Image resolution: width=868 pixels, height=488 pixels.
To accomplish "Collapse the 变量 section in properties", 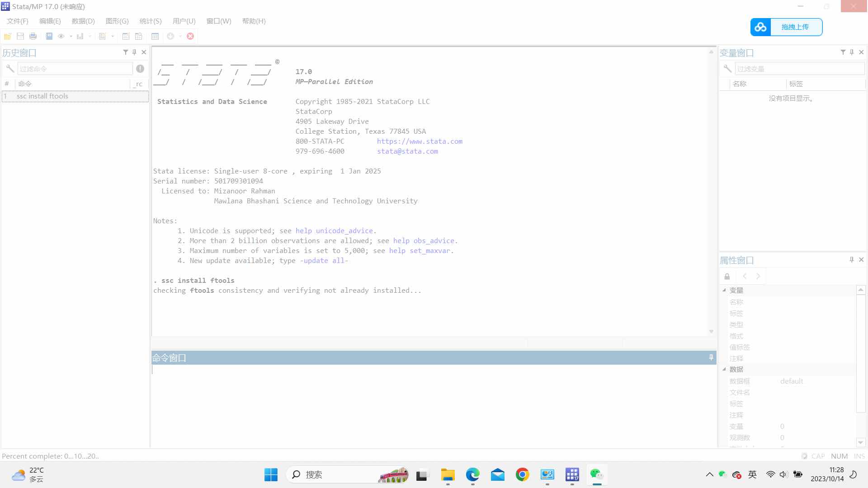I will (724, 290).
